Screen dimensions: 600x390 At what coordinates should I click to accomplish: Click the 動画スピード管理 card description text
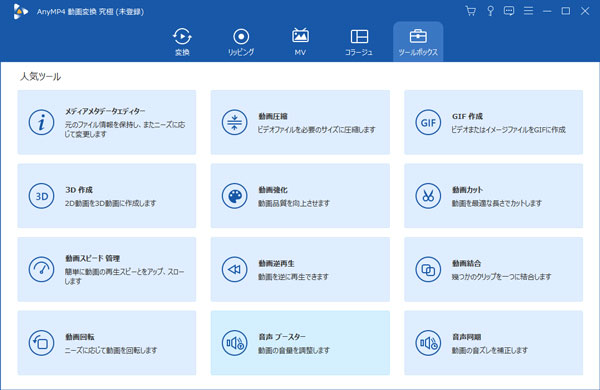pos(124,276)
